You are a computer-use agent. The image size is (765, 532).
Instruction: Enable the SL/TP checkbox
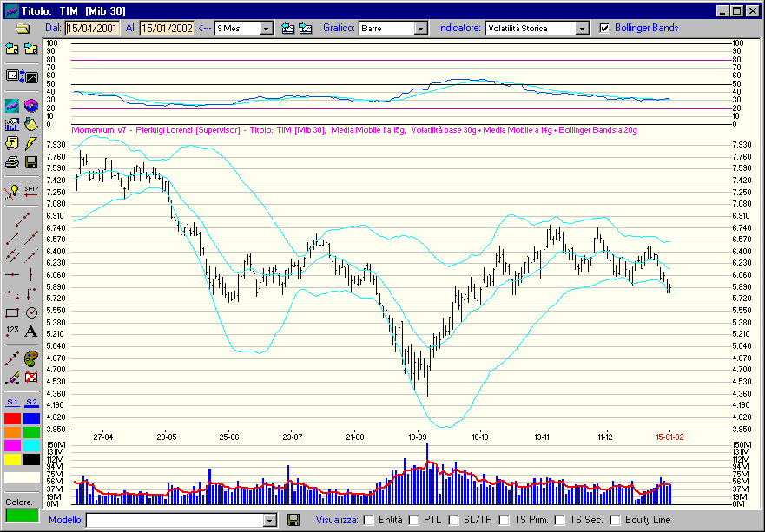(x=453, y=521)
